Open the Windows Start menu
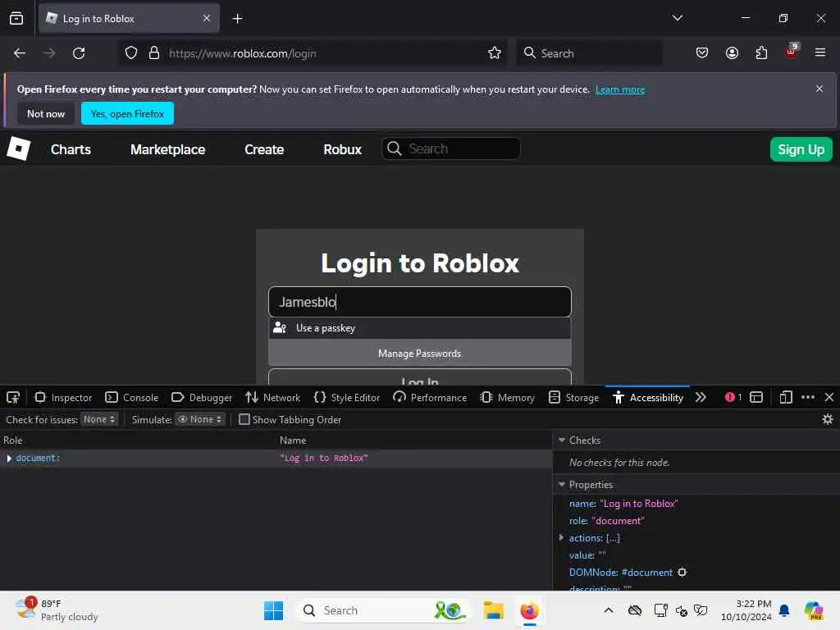840x630 pixels. click(x=273, y=610)
